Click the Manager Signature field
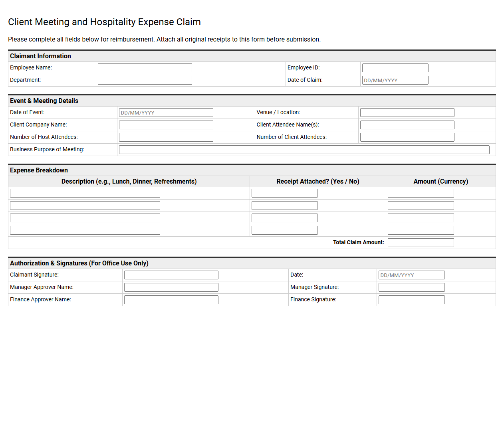The image size is (504, 447). point(412,287)
